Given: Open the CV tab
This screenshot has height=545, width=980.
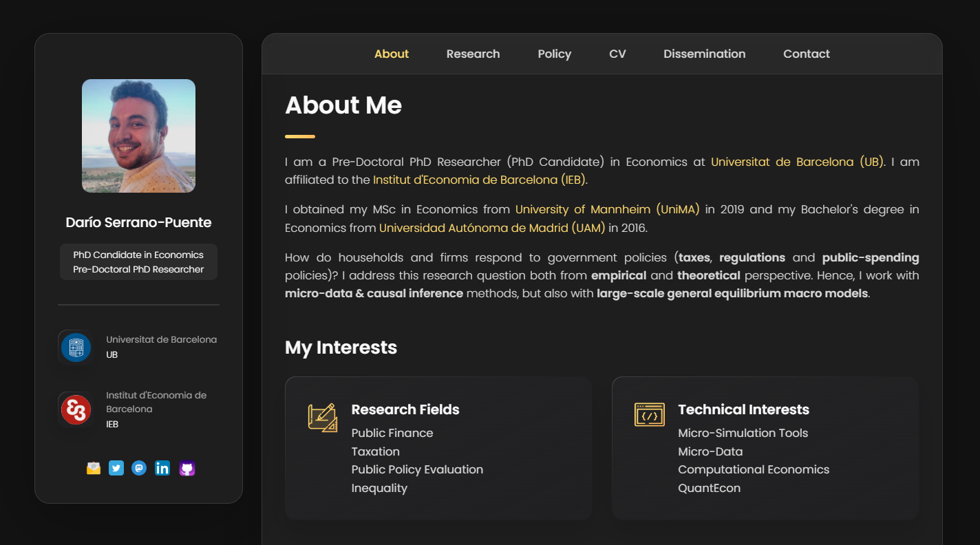Looking at the screenshot, I should point(617,54).
